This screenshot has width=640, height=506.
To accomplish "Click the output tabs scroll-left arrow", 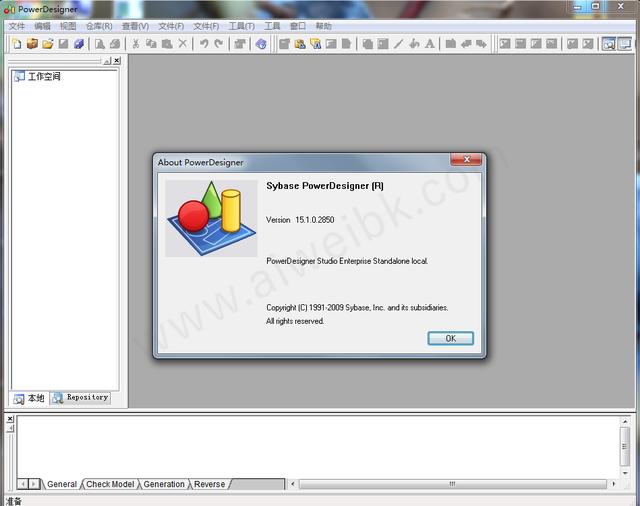I will pyautogui.click(x=23, y=484).
